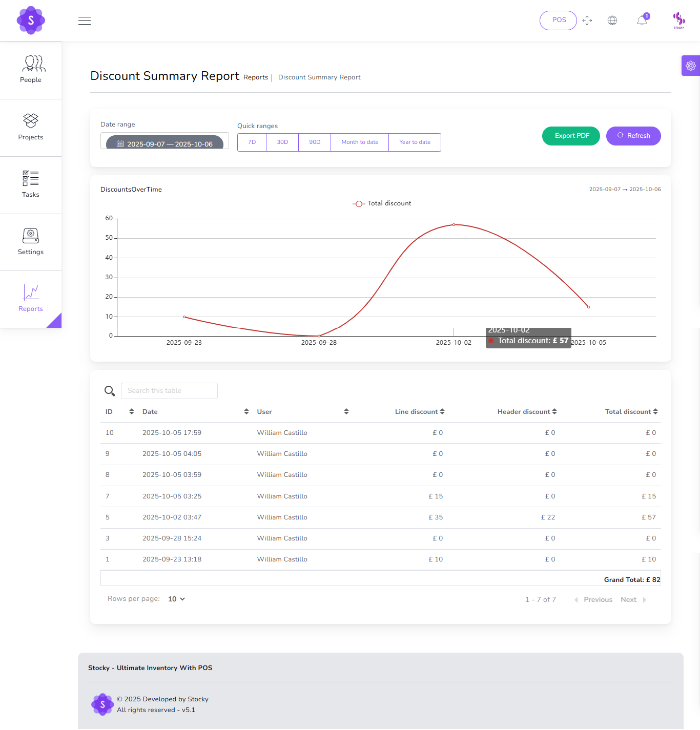
Task: Select the Reports icon in sidebar
Action: tap(31, 299)
